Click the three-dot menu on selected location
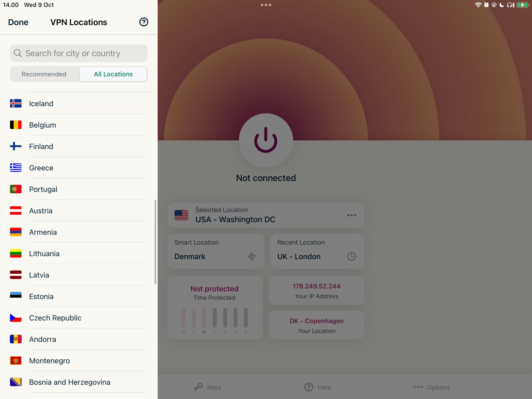This screenshot has width=532, height=399. pos(351,215)
